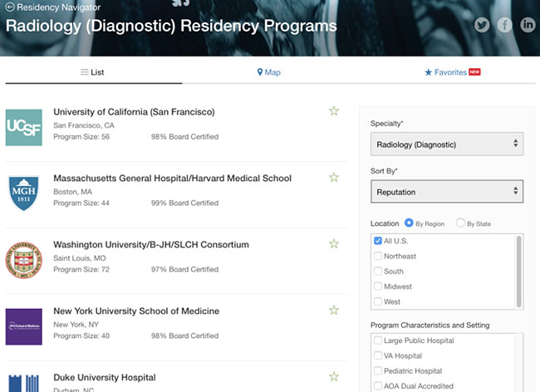Click '98% Board Certified' under UCSF
Image resolution: width=540 pixels, height=392 pixels.
click(x=185, y=137)
